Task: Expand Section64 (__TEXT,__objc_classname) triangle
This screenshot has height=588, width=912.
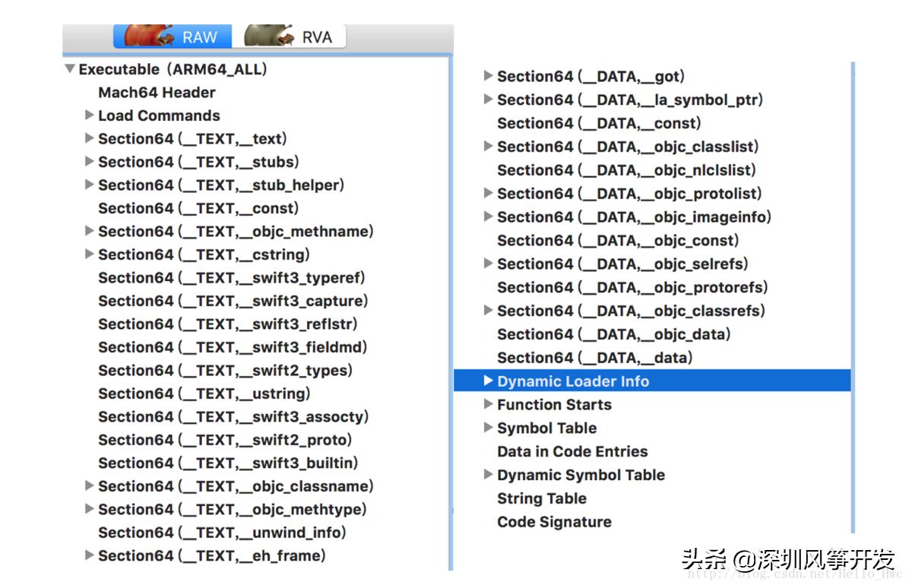Action: 89,486
